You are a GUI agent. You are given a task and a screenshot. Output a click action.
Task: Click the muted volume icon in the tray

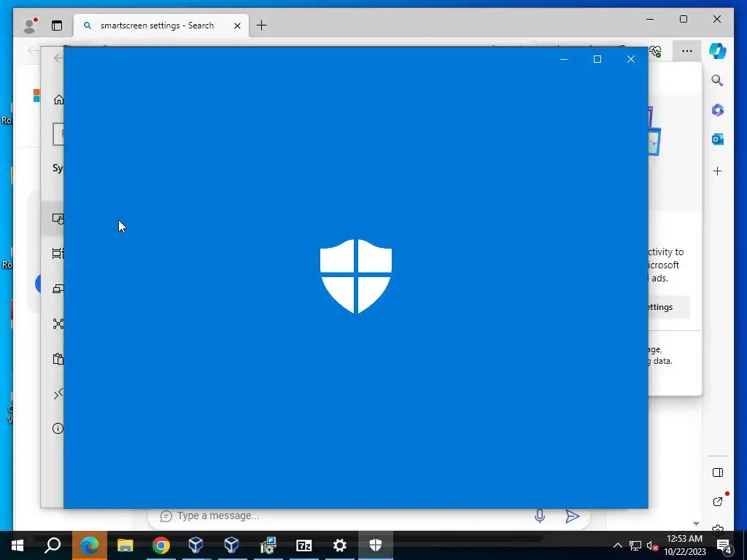[653, 545]
